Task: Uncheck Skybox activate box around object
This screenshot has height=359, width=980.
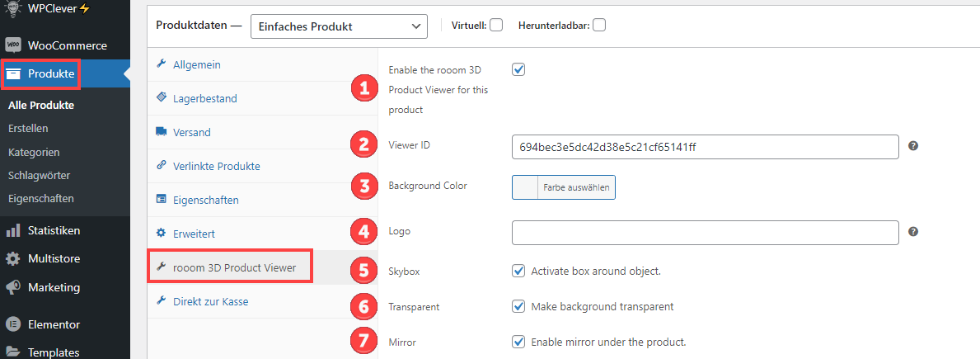Action: [518, 271]
